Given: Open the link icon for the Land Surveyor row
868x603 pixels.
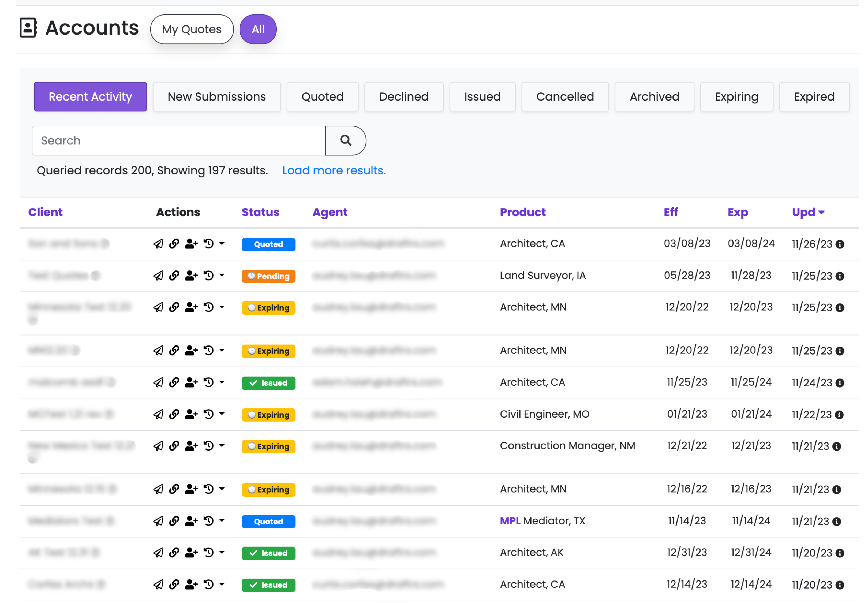Looking at the screenshot, I should (x=174, y=276).
